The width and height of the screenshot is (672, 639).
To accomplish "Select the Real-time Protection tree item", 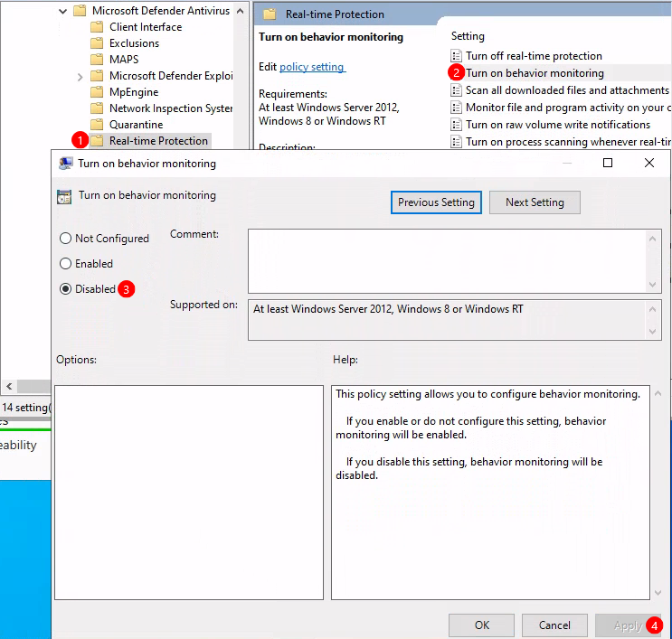I will pos(158,141).
